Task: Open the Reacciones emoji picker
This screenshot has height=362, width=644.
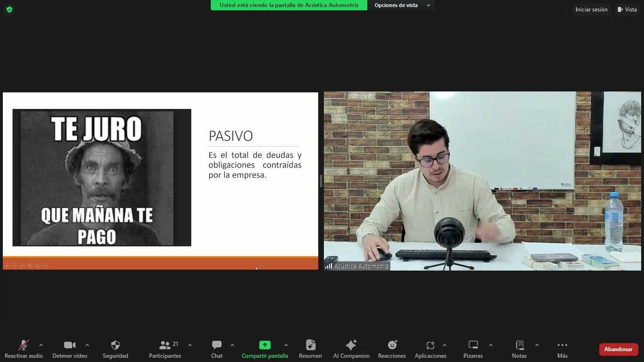Action: point(392,349)
